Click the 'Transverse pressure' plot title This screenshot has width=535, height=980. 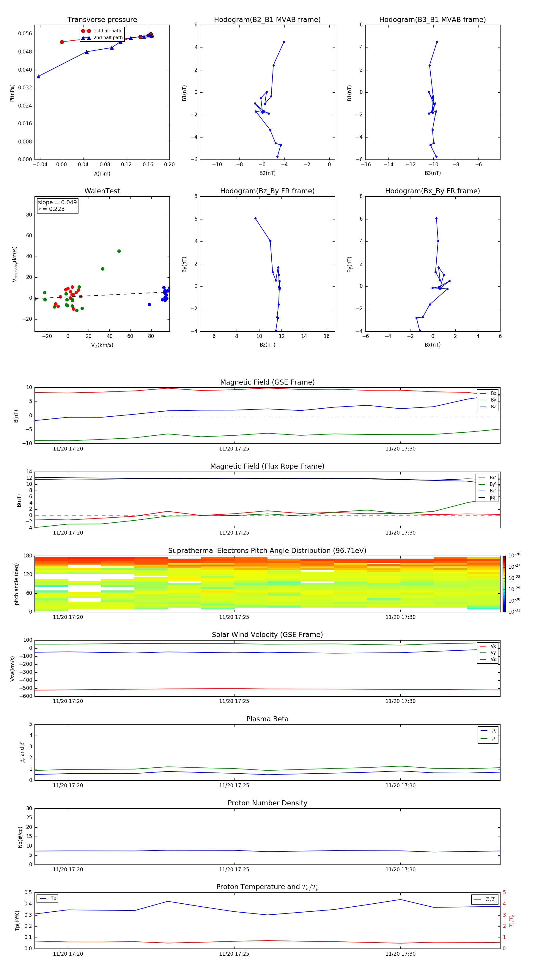pos(102,20)
